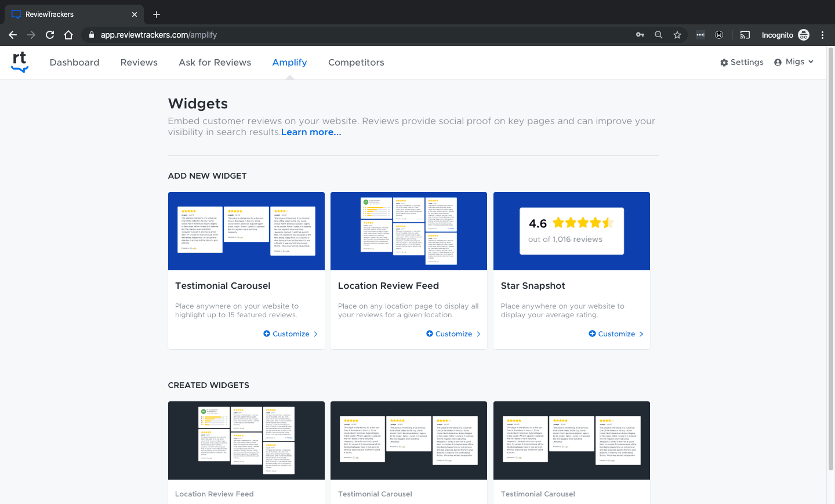Expand Customize options for Star Snapshot

[615, 333]
